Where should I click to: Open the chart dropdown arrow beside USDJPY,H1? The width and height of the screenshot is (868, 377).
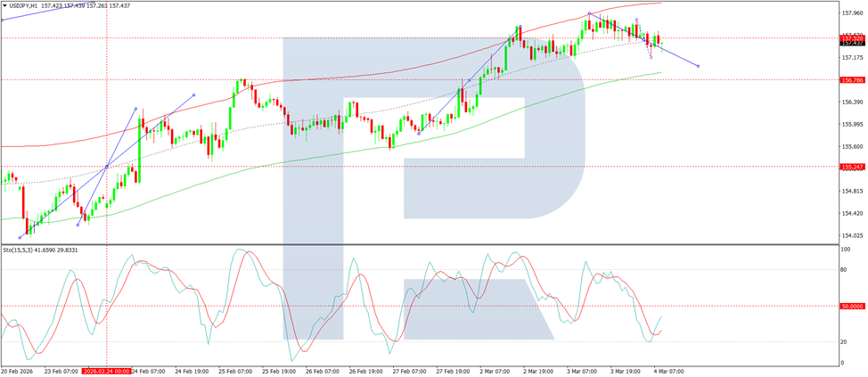[4, 4]
